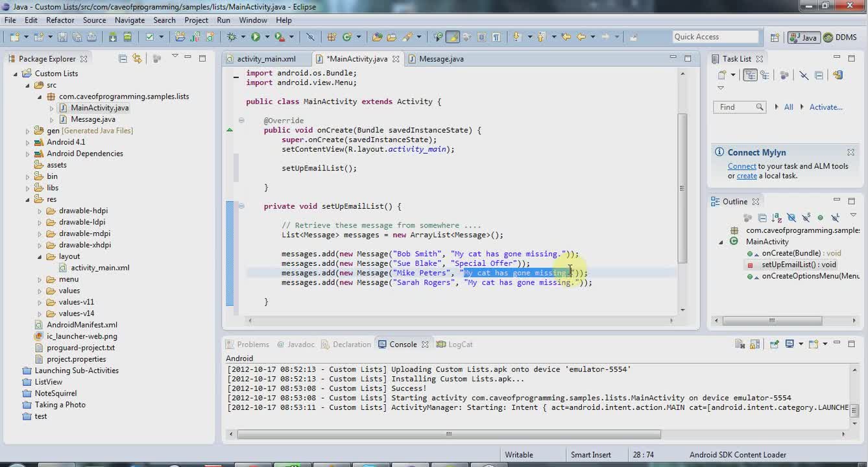Open the Android SDK Manager icon
The height and width of the screenshot is (467, 868).
[x=113, y=37]
